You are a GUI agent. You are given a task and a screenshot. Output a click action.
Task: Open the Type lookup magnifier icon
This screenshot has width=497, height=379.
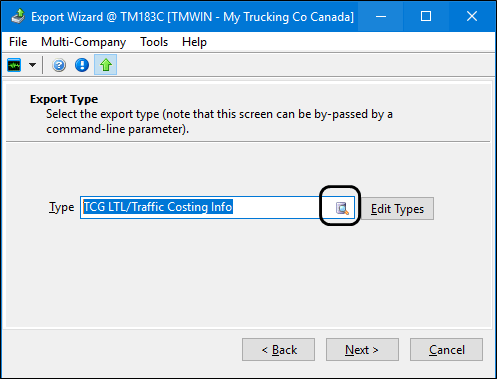click(342, 208)
